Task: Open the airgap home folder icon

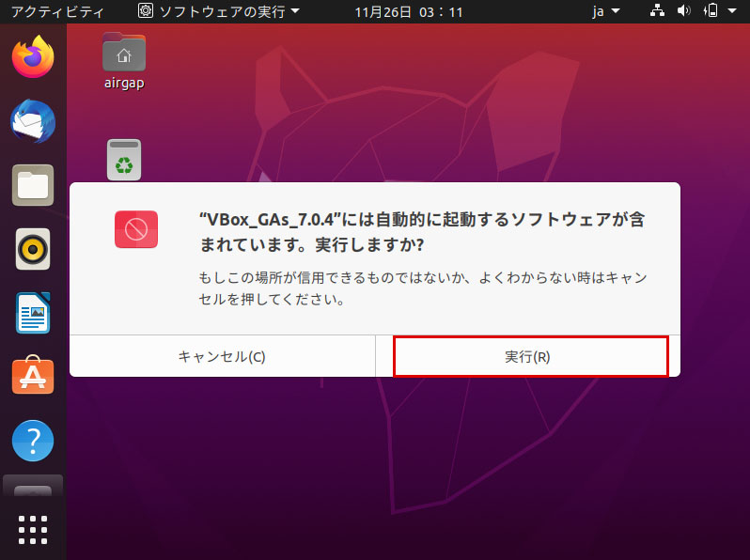Action: point(124,61)
